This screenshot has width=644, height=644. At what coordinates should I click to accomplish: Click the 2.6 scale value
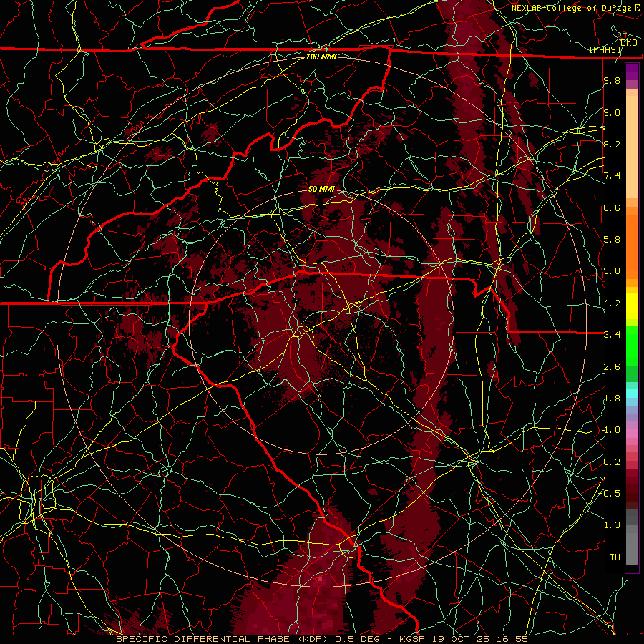pos(612,366)
